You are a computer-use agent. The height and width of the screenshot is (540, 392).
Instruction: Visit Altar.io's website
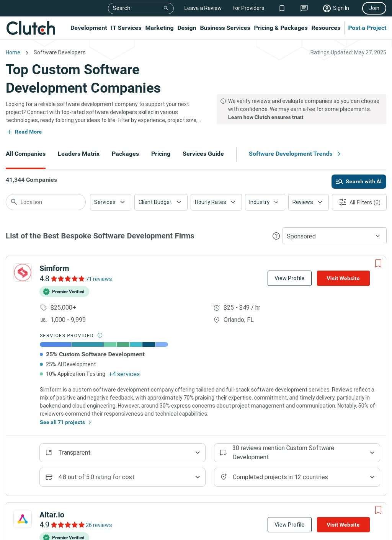(343, 525)
